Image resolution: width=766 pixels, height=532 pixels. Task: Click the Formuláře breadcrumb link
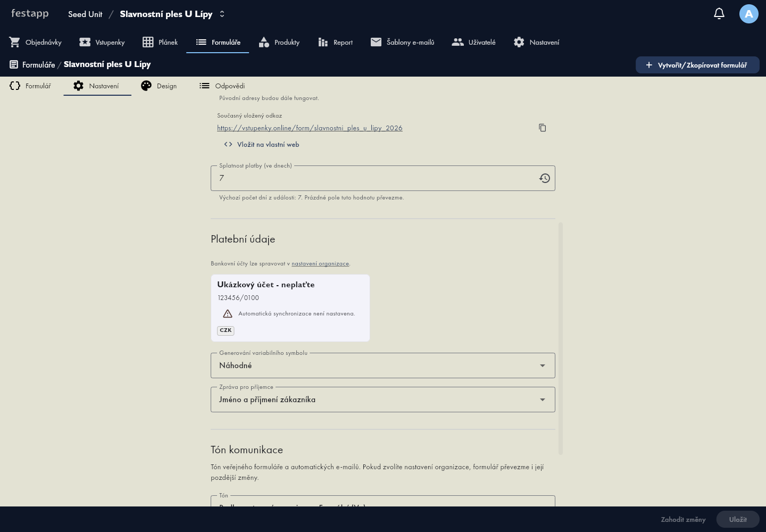pyautogui.click(x=39, y=64)
